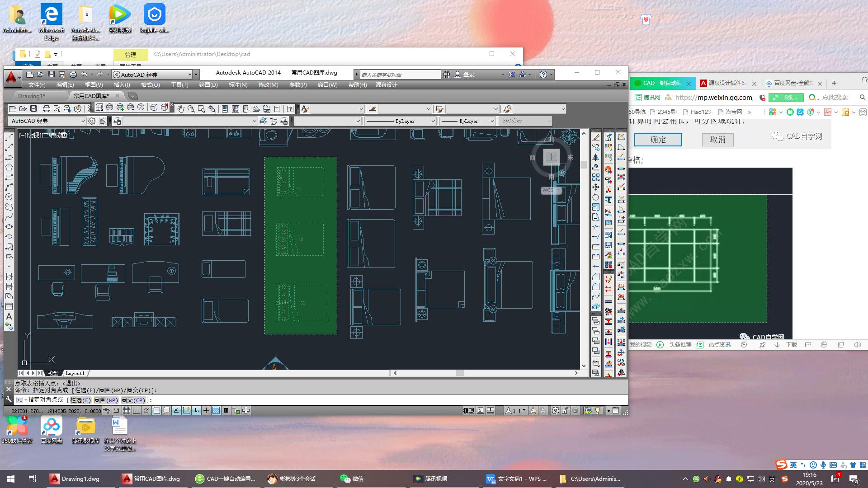The image size is (868, 488).
Task: Click the Pan hand tool icon
Action: [x=181, y=109]
